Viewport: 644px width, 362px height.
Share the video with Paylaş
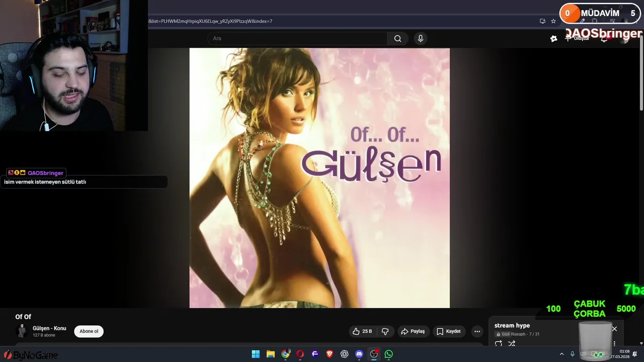pyautogui.click(x=413, y=331)
